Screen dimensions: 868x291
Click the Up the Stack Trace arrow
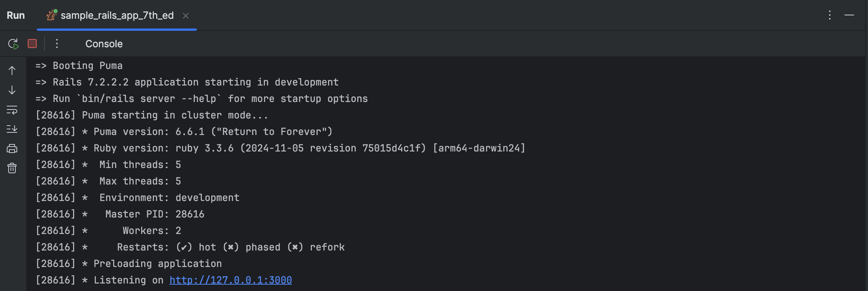[x=12, y=70]
